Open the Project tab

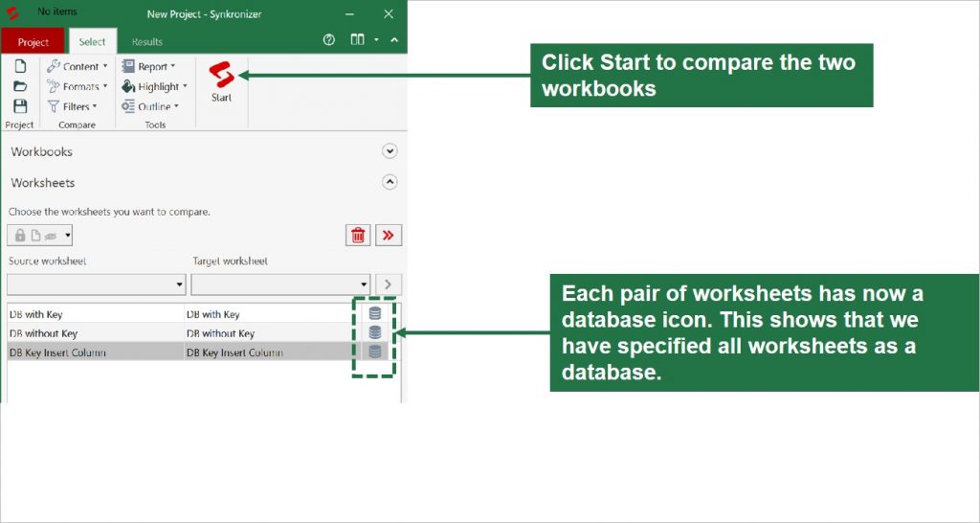point(33,42)
